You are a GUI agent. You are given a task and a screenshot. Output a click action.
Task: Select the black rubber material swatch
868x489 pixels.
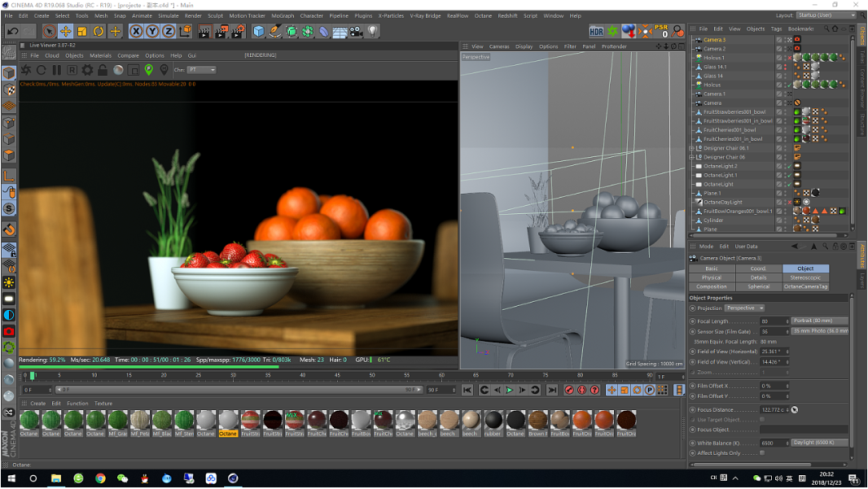(x=493, y=423)
